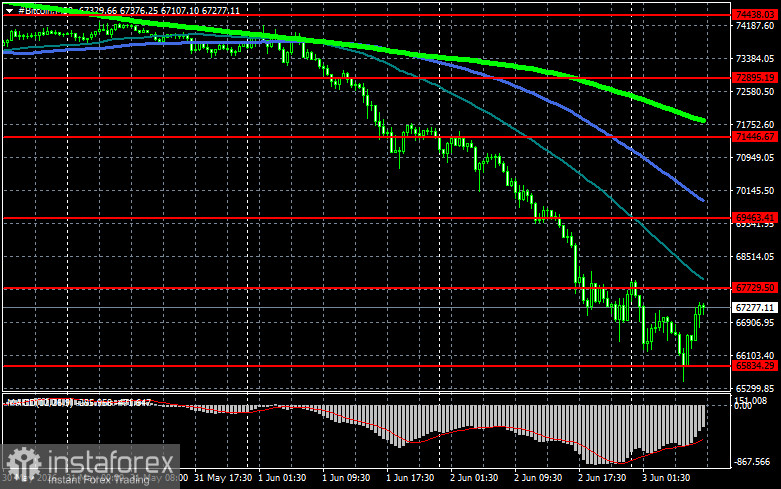Click the 2 Jun 01:30 time label

pyautogui.click(x=474, y=478)
